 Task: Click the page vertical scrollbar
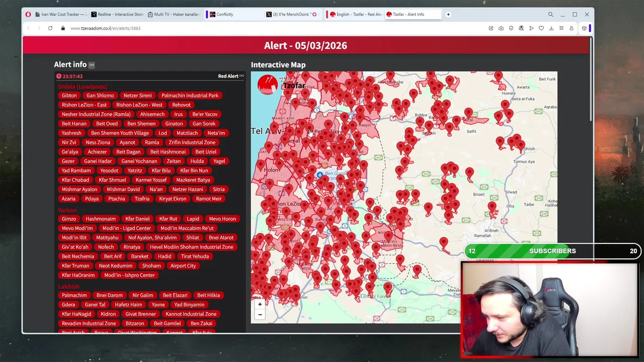point(590,80)
